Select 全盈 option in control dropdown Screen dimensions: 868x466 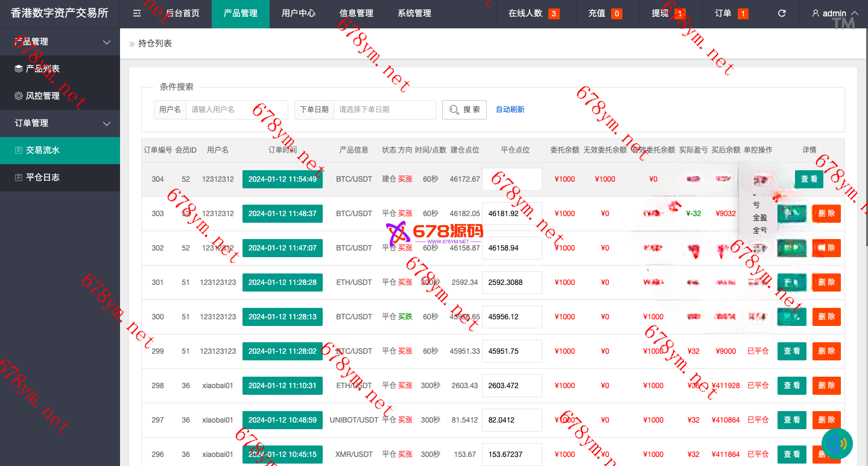pyautogui.click(x=759, y=217)
